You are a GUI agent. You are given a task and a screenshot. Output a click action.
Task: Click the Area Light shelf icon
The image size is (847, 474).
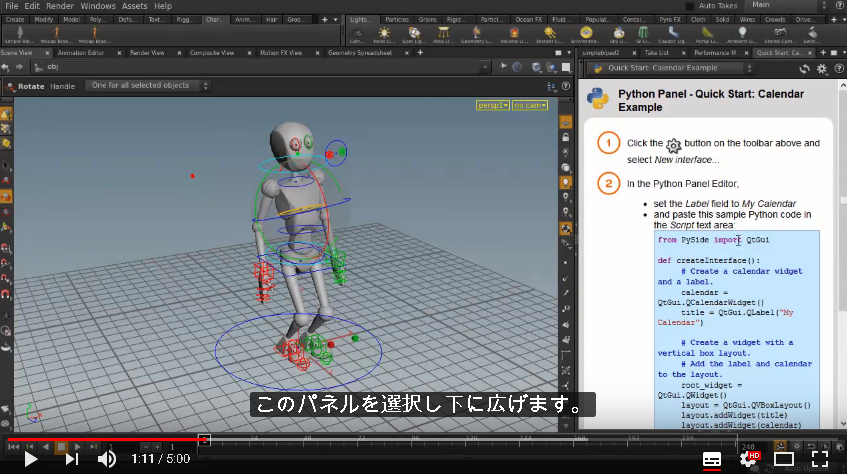[443, 35]
